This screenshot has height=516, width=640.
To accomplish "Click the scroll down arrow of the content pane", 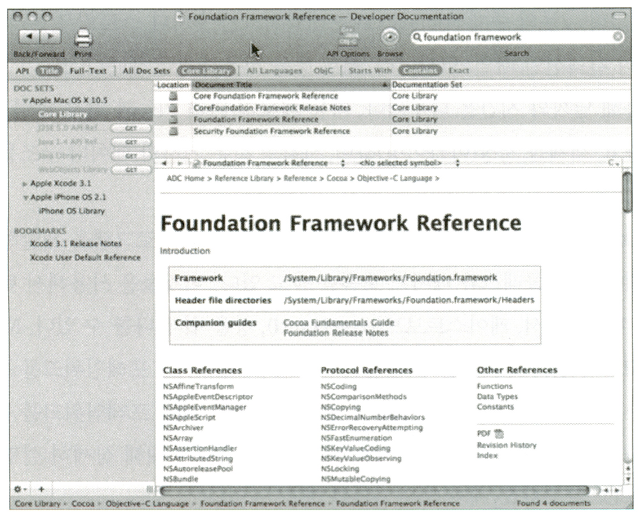I will pos(627,479).
